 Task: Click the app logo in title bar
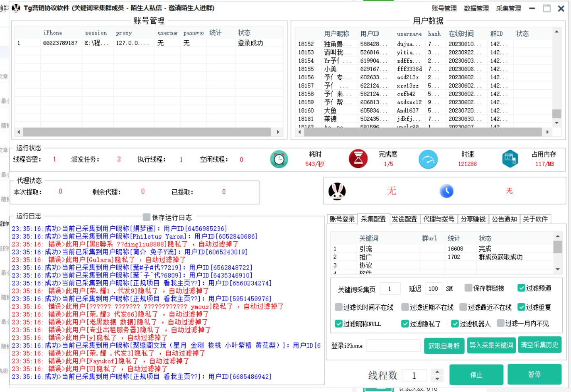[x=16, y=8]
